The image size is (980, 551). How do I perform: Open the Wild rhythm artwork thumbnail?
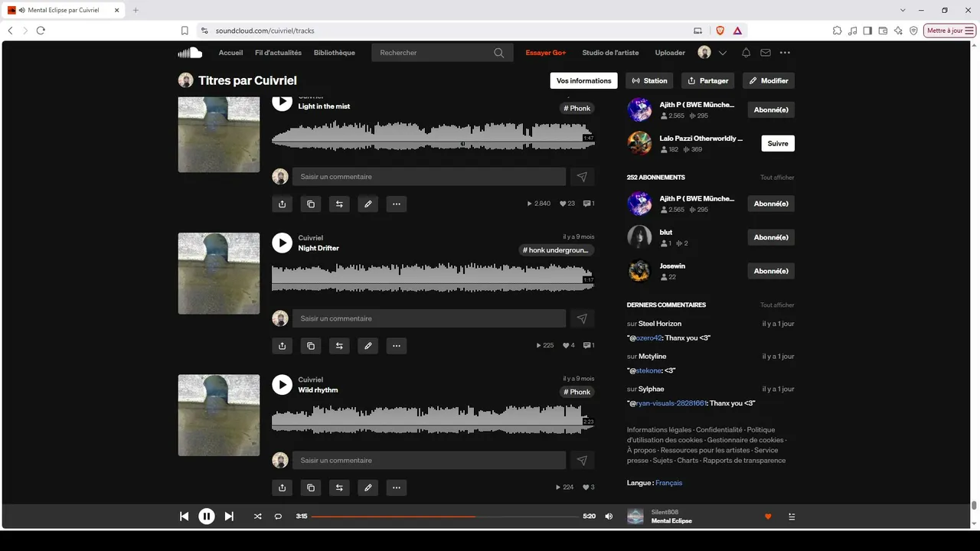click(219, 416)
